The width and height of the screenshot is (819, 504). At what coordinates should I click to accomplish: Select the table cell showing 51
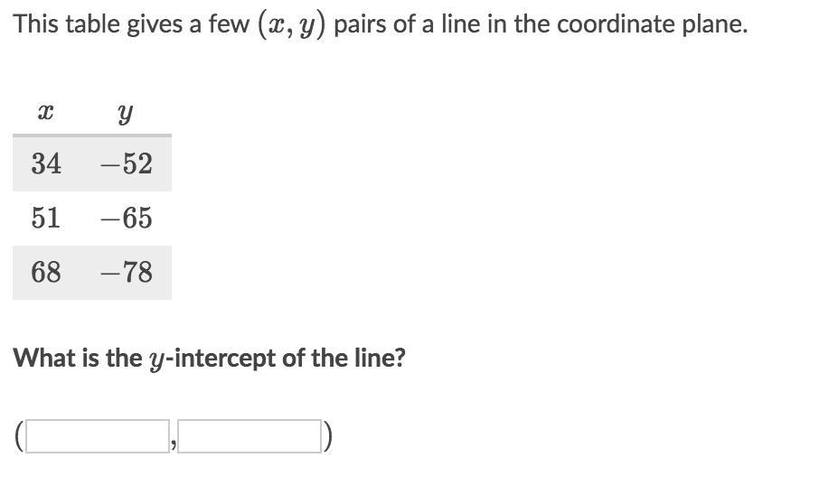click(46, 218)
